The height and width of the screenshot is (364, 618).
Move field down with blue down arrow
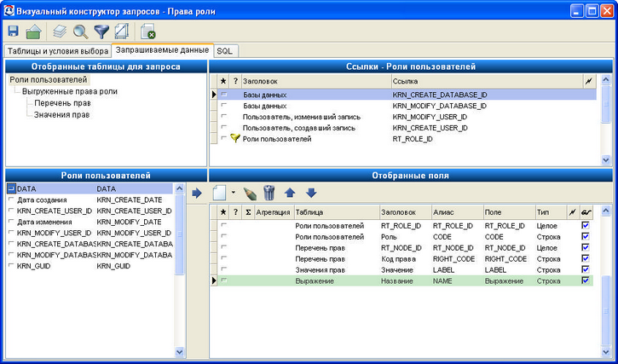click(x=311, y=193)
